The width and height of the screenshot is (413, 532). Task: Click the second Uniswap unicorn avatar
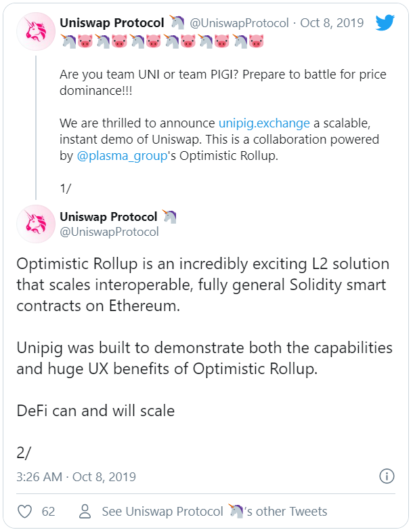click(x=36, y=224)
